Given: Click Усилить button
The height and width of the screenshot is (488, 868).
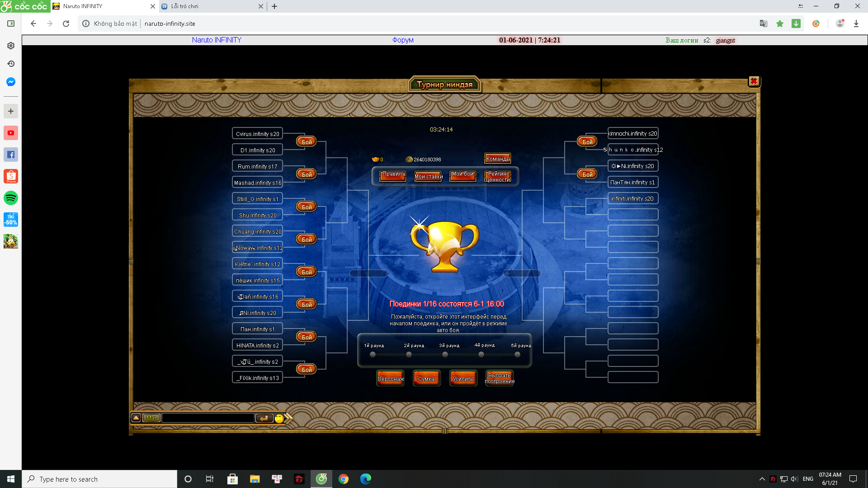Looking at the screenshot, I should [x=463, y=379].
